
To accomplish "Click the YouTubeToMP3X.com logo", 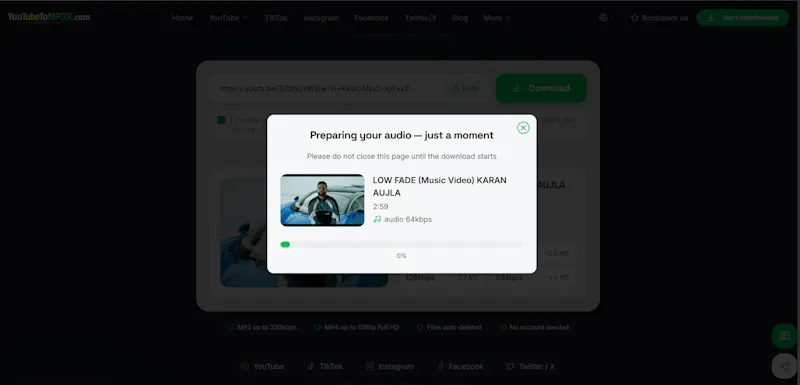I will tap(49, 17).
